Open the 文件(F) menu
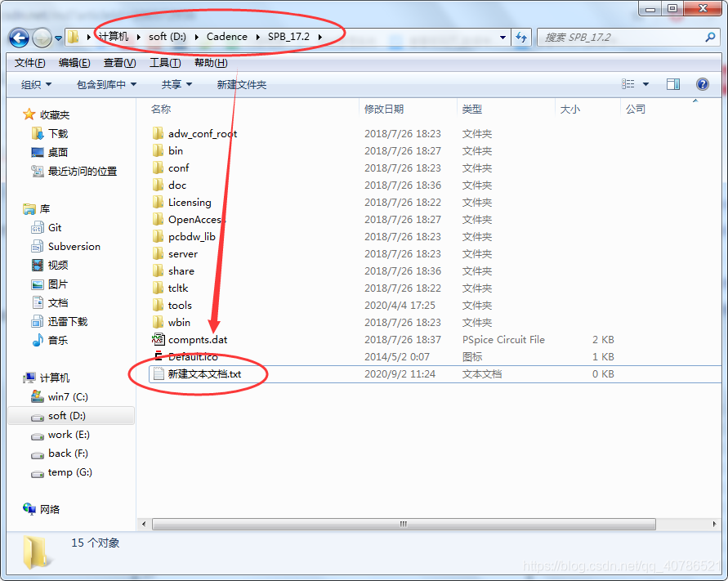Screen dimensions: 728x581 (29, 63)
